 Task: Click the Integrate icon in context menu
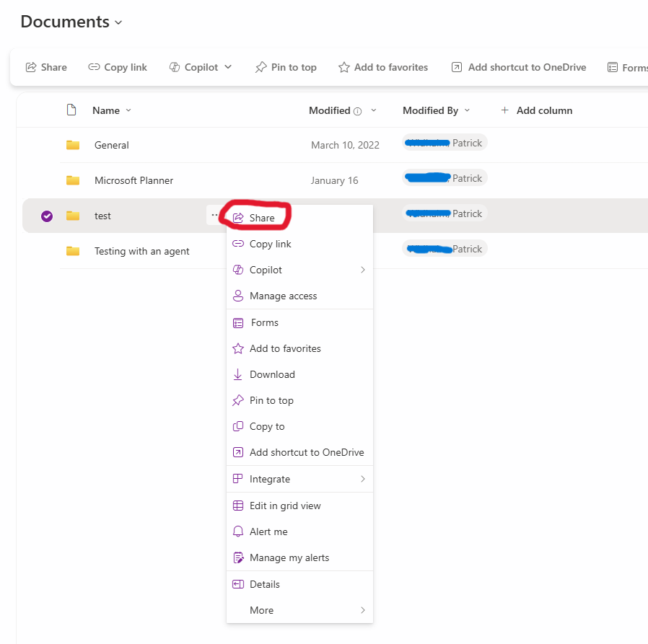coord(238,479)
